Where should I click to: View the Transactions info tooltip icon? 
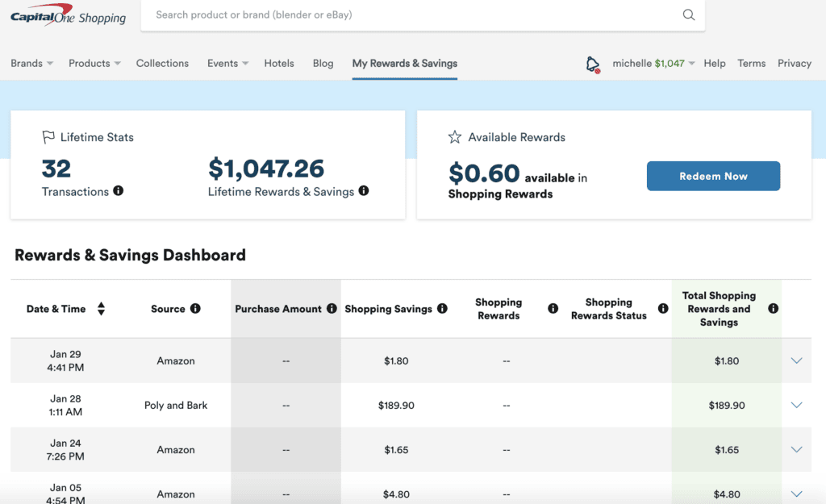click(118, 192)
